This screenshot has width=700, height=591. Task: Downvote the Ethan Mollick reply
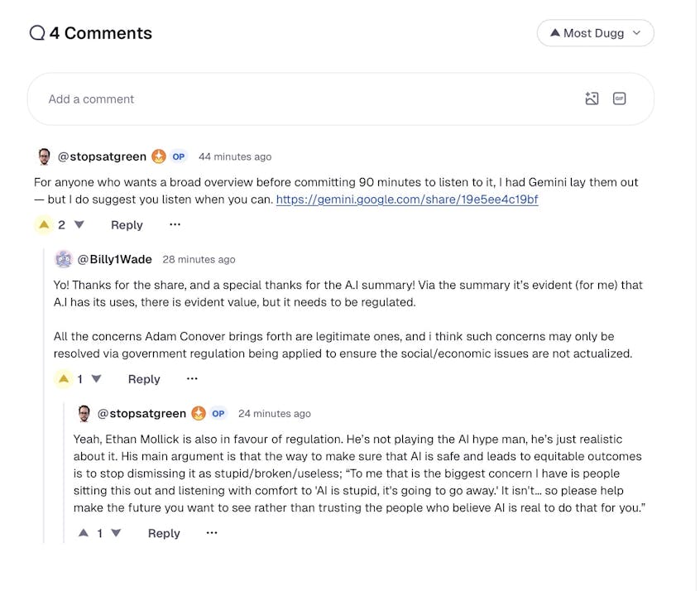coord(116,533)
